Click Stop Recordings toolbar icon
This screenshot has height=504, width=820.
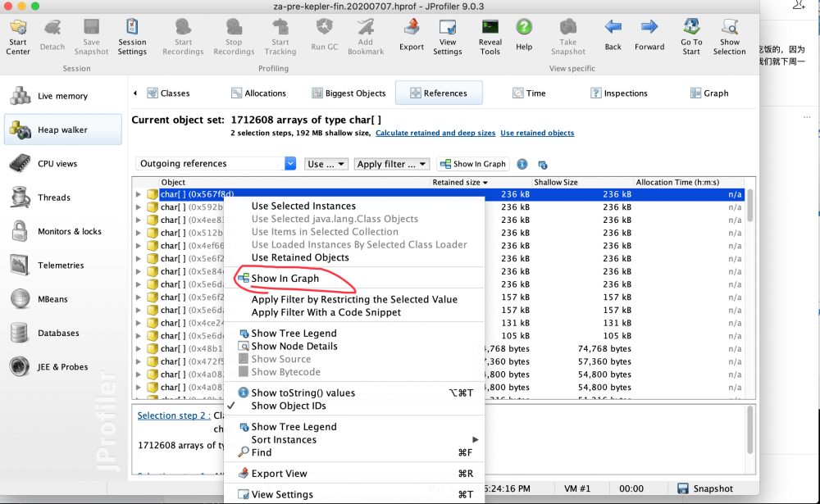point(234,37)
